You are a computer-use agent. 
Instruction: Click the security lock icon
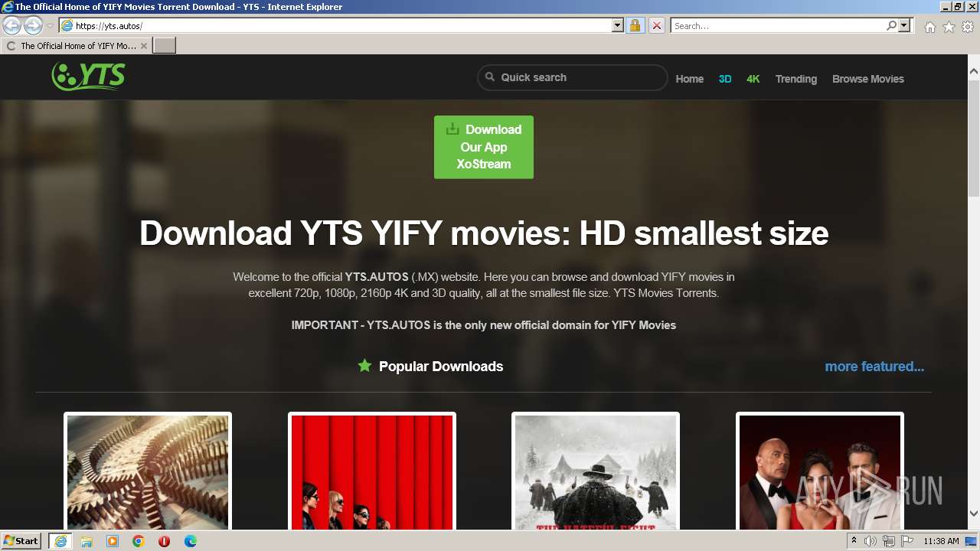[x=635, y=26]
